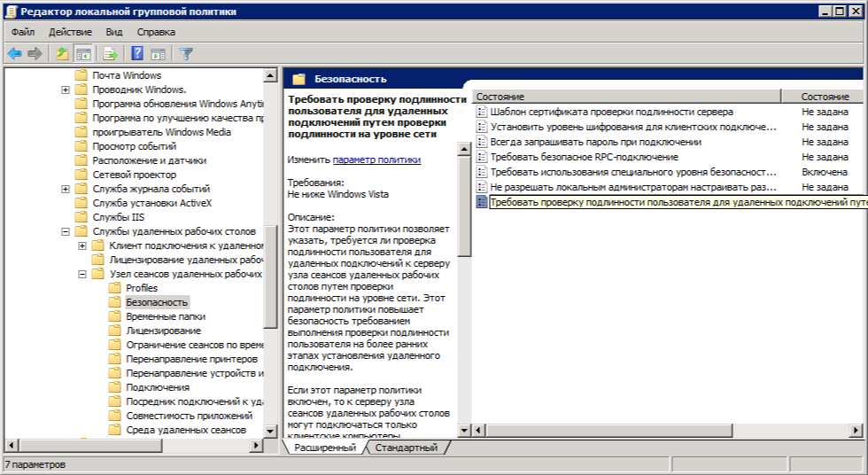Expand 'Служба журнала событий' tree node
This screenshot has width=868, height=475.
(x=66, y=189)
